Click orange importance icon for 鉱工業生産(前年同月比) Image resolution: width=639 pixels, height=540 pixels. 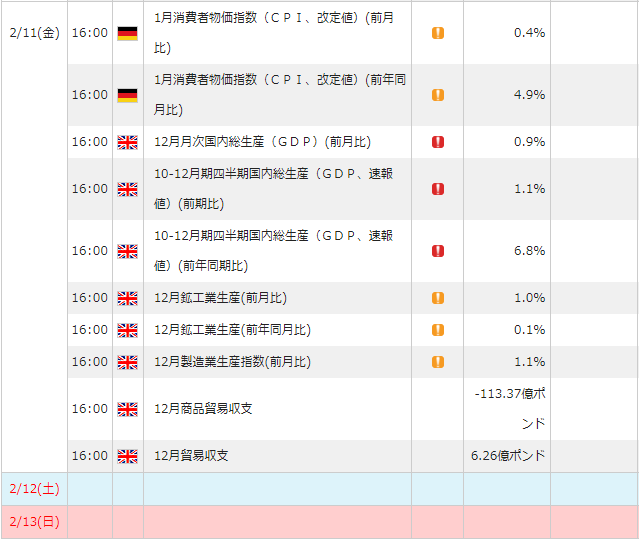(438, 330)
